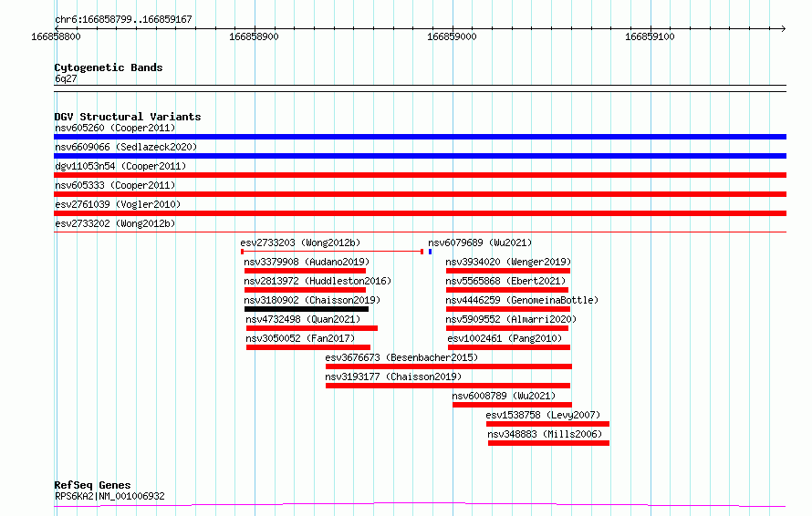Image resolution: width=812 pixels, height=516 pixels.
Task: Click the DGV Structural Variants track title
Action: pos(128,117)
